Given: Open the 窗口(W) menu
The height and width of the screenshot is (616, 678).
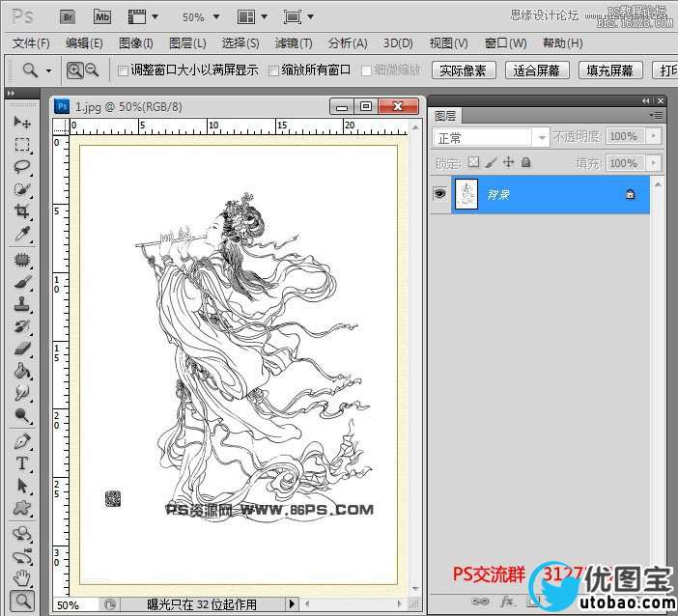Looking at the screenshot, I should 505,43.
